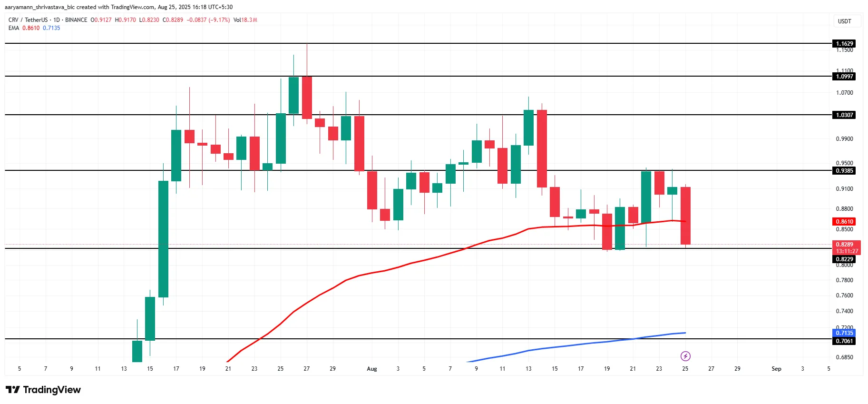Click the purple lightning event icon

[685, 356]
